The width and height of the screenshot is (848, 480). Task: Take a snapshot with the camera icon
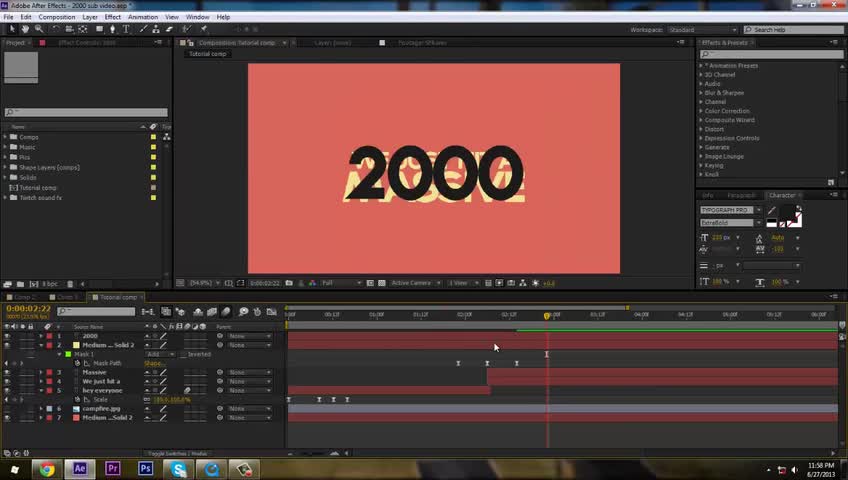289,283
